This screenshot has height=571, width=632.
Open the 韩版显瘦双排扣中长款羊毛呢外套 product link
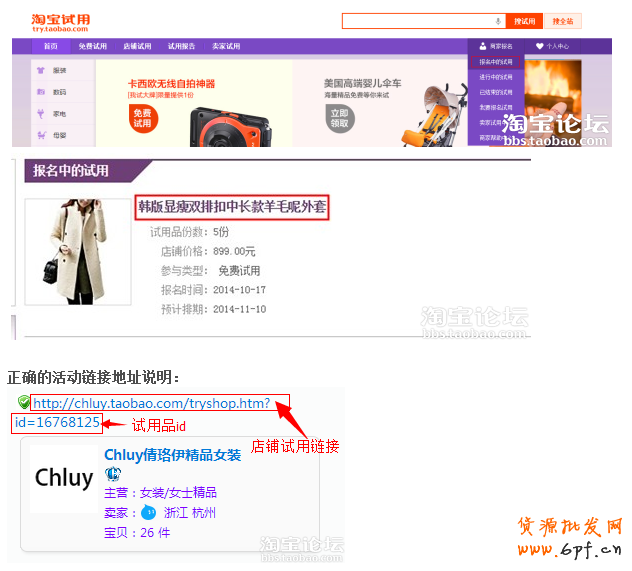coord(232,208)
